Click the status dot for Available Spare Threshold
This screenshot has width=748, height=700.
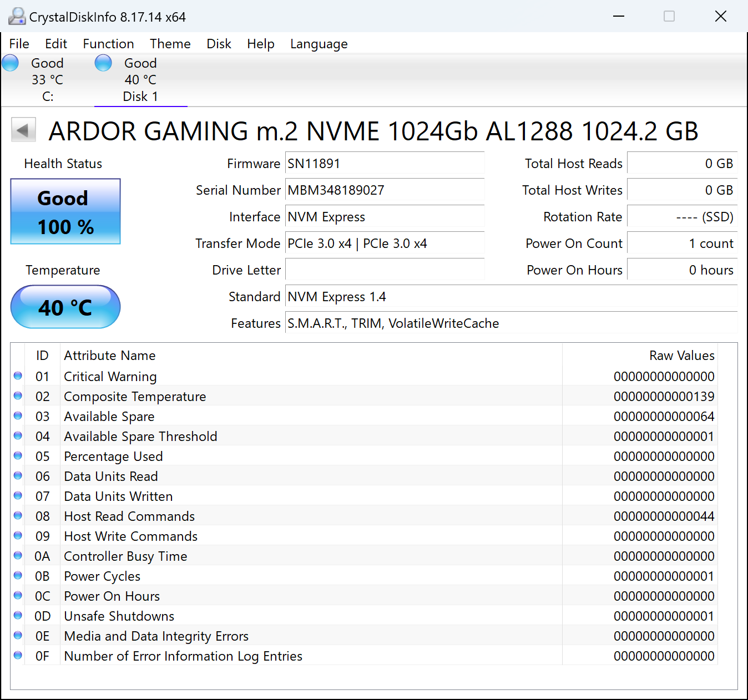coord(18,436)
